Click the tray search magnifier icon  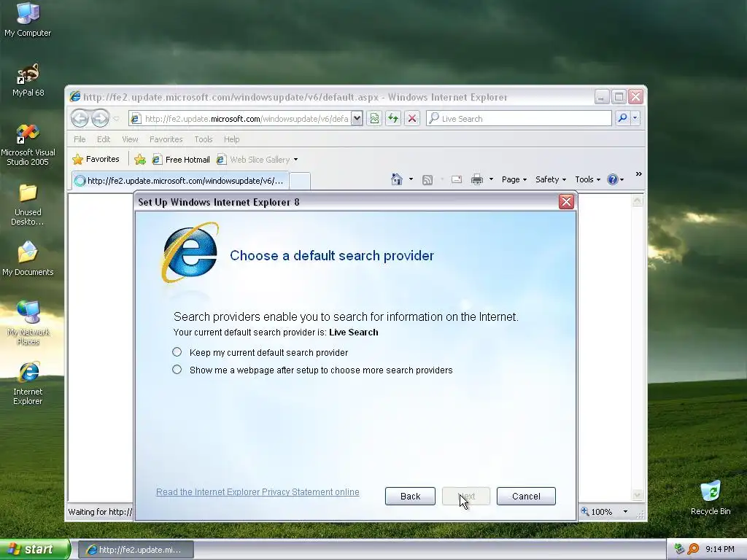click(x=693, y=549)
